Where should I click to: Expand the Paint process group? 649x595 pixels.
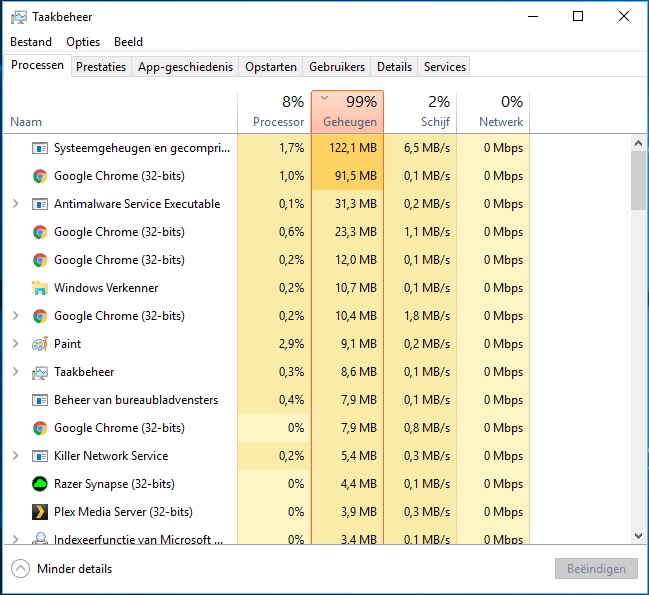click(x=15, y=344)
